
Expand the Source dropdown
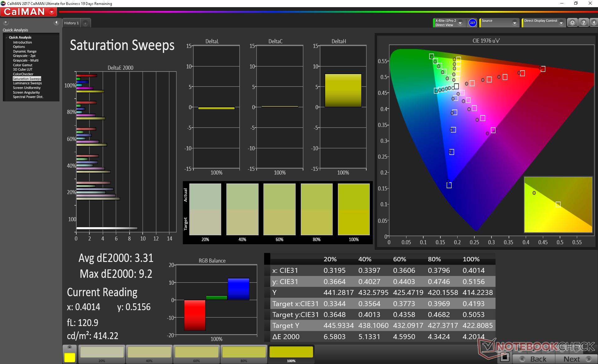point(514,23)
